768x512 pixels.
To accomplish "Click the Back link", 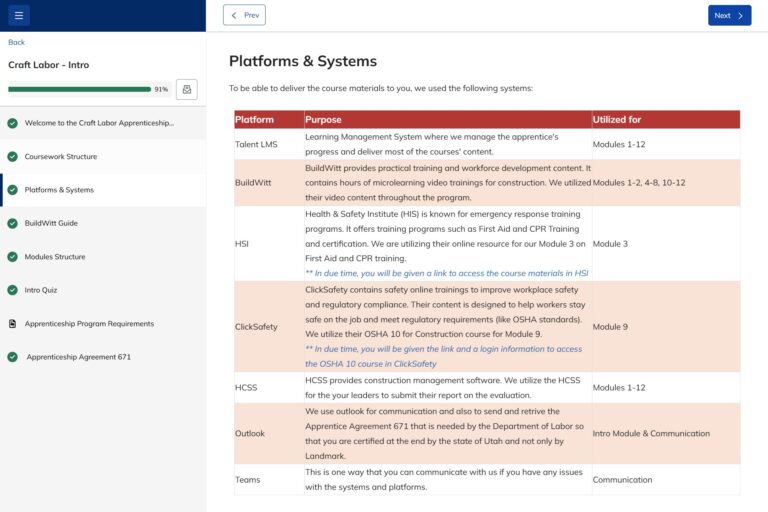I will (16, 42).
